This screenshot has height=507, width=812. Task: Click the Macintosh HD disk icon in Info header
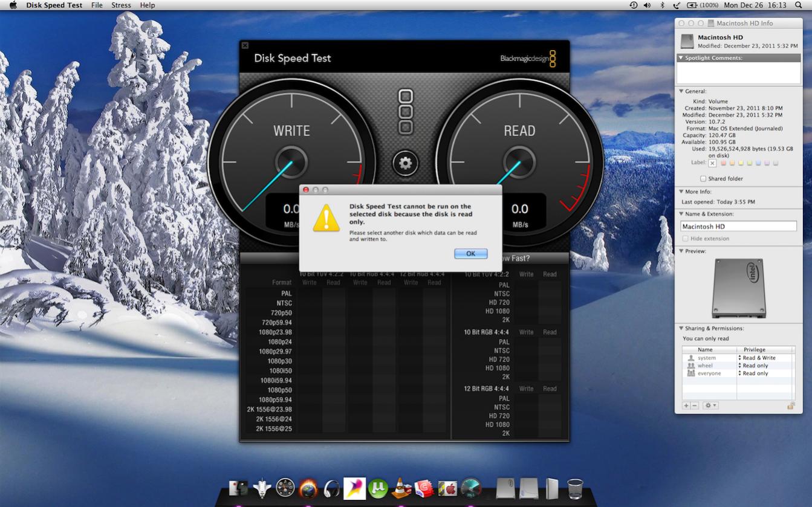(x=687, y=41)
